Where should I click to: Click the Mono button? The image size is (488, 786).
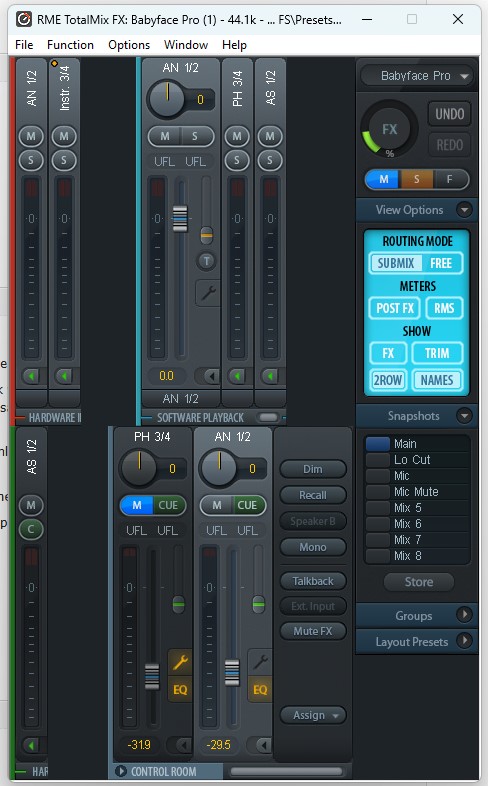313,547
